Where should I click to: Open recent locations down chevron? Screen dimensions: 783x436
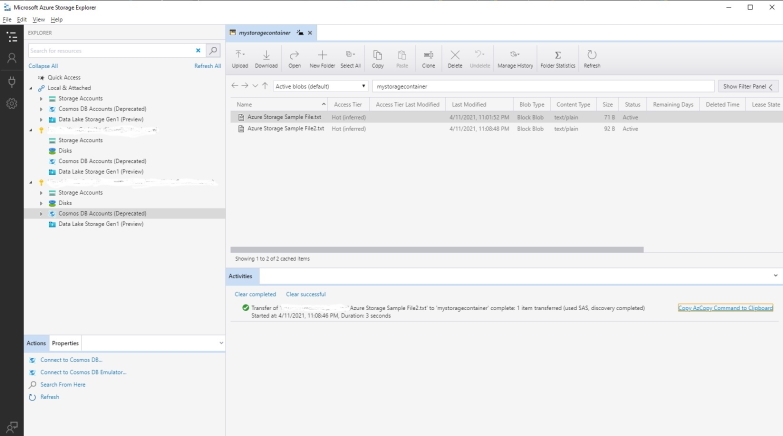pos(255,86)
